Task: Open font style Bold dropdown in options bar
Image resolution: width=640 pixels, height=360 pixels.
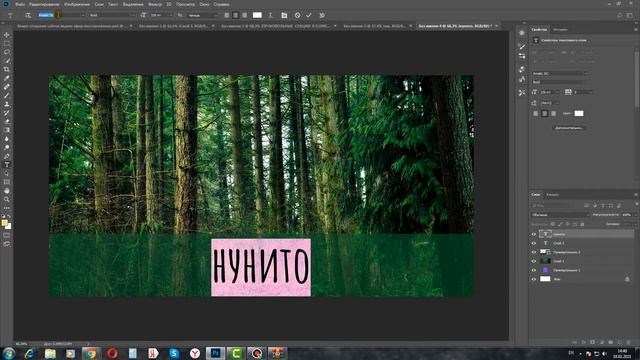Action: 132,15
